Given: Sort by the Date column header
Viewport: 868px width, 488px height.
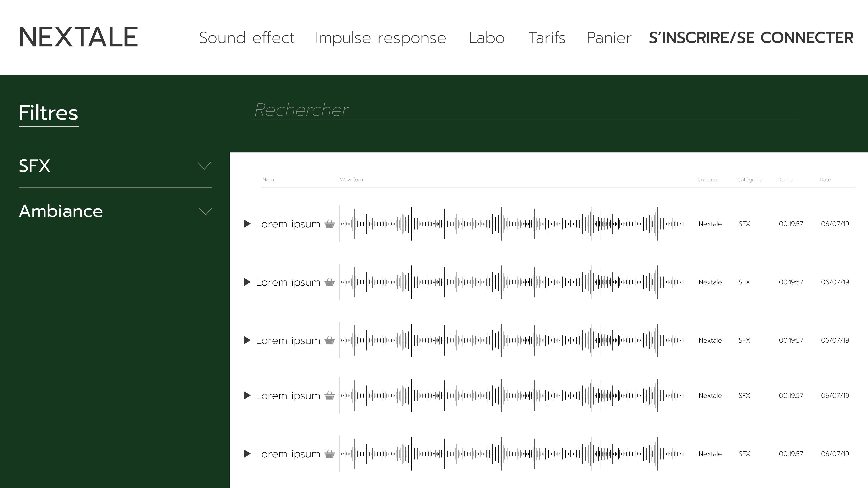Looking at the screenshot, I should pos(825,180).
